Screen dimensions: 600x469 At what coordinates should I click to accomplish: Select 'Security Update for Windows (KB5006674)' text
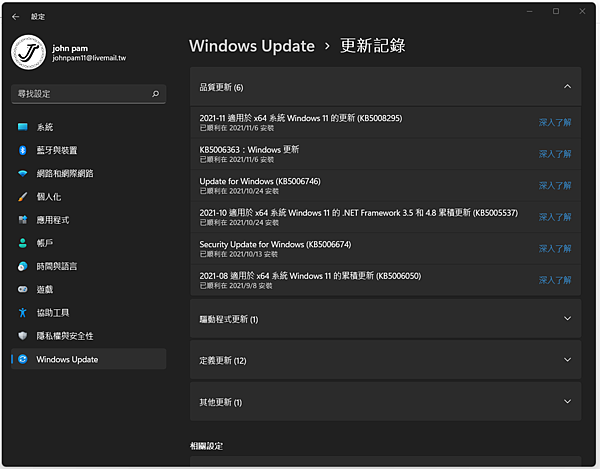(275, 244)
